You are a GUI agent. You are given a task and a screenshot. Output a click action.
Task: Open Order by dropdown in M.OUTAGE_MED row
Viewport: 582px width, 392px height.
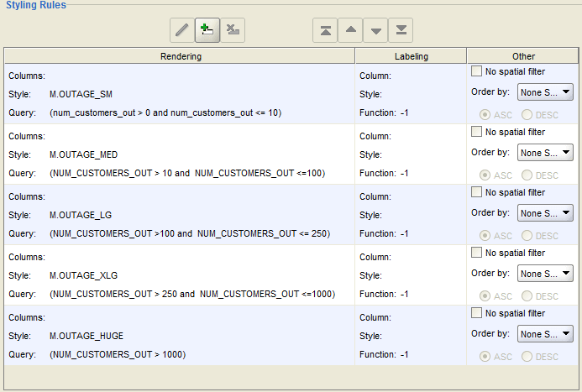pyautogui.click(x=545, y=153)
